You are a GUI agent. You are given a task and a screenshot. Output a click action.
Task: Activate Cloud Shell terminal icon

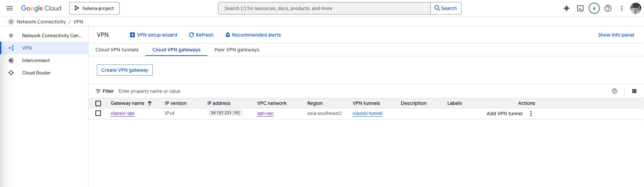tap(580, 8)
